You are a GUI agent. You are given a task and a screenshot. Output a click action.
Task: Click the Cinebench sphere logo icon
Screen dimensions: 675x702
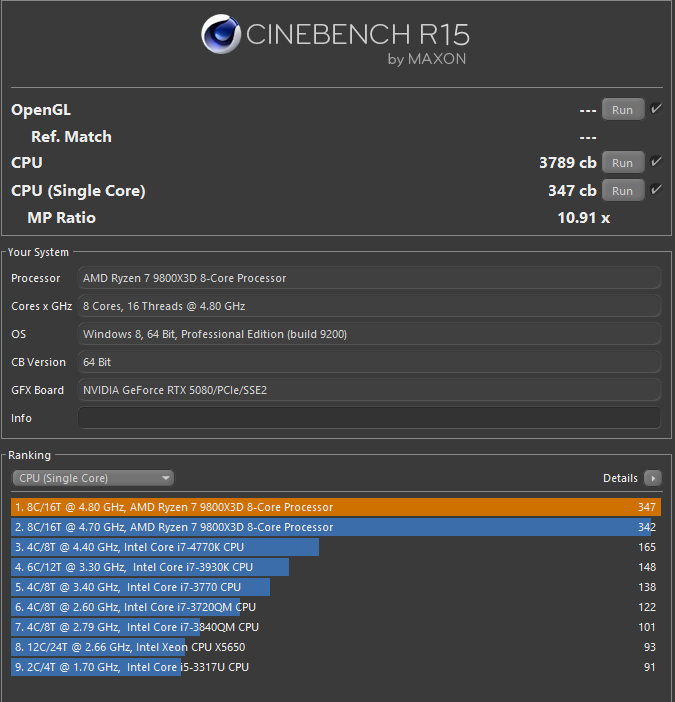click(x=221, y=34)
